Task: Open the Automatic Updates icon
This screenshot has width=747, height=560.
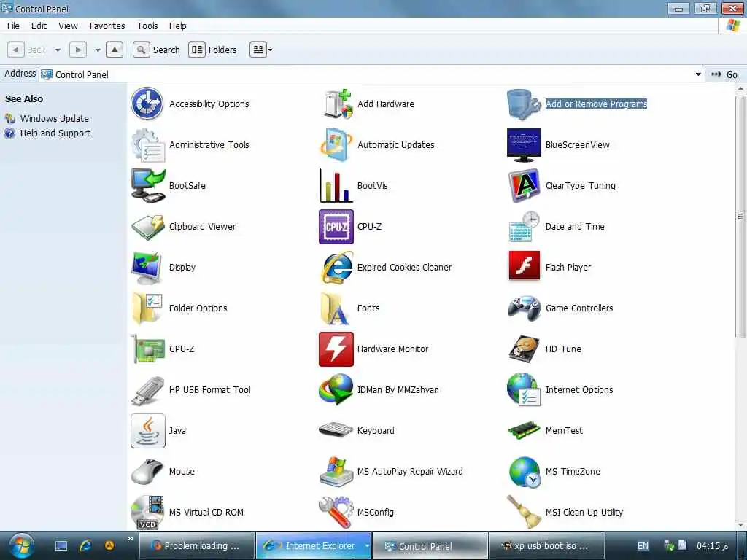Action: [x=336, y=145]
